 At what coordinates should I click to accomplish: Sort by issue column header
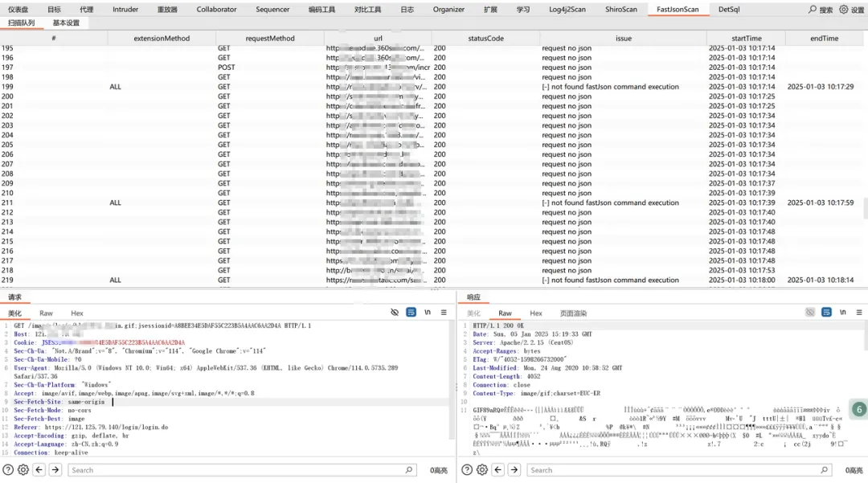624,39
